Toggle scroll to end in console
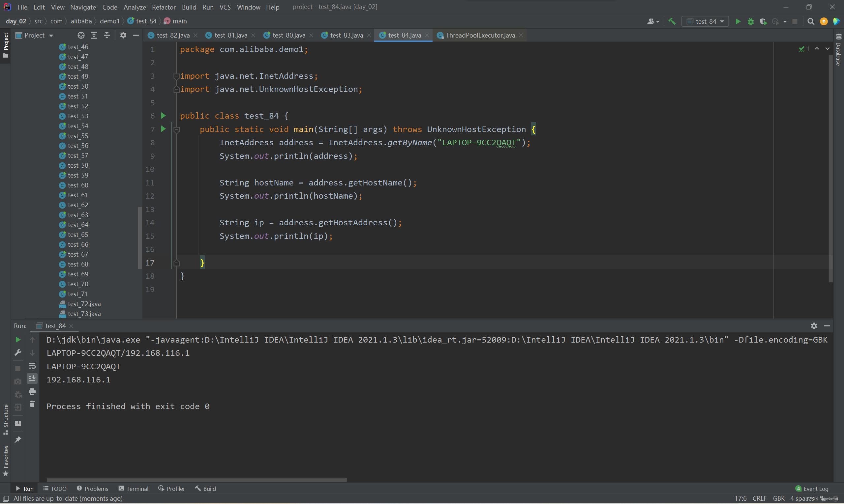The width and height of the screenshot is (844, 504). (x=32, y=378)
